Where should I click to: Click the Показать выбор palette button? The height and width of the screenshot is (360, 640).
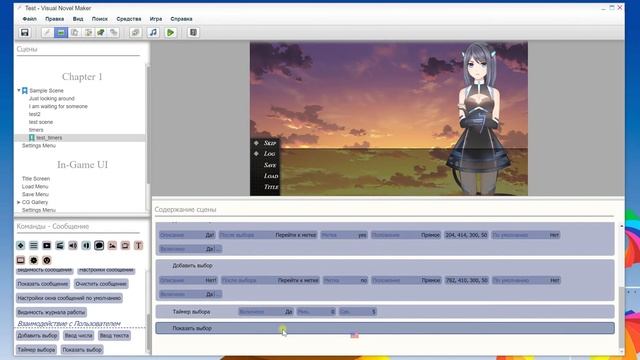tap(82, 350)
